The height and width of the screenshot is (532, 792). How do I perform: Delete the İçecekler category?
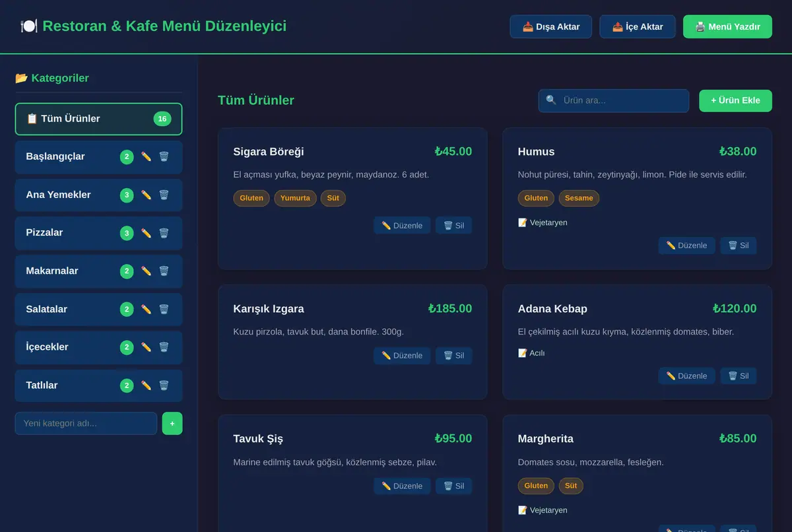click(164, 347)
